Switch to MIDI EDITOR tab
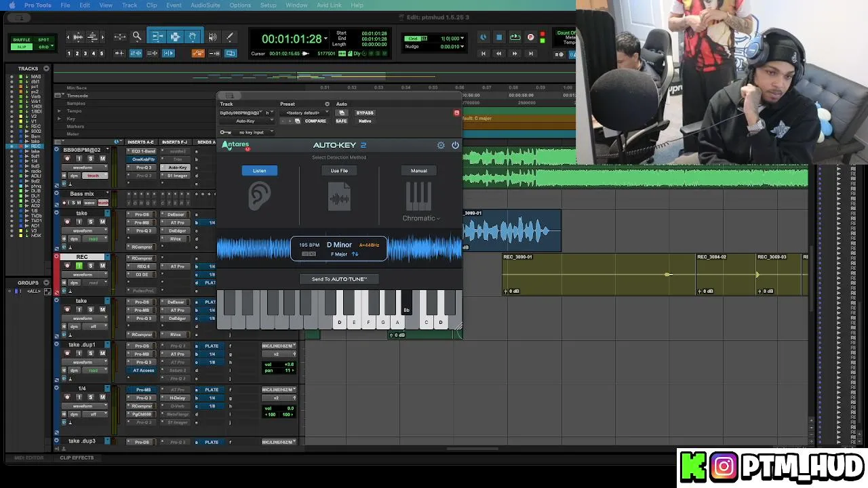The image size is (868, 488). [x=29, y=458]
